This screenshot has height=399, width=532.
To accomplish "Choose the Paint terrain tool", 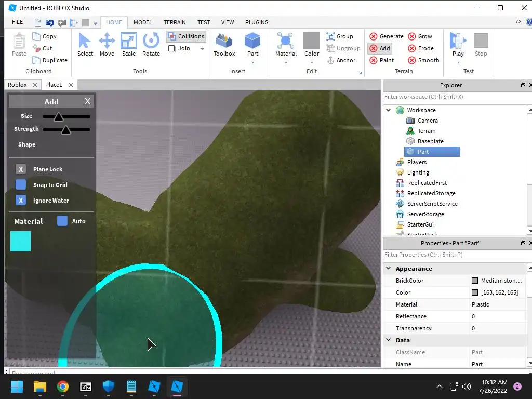I will point(382,60).
